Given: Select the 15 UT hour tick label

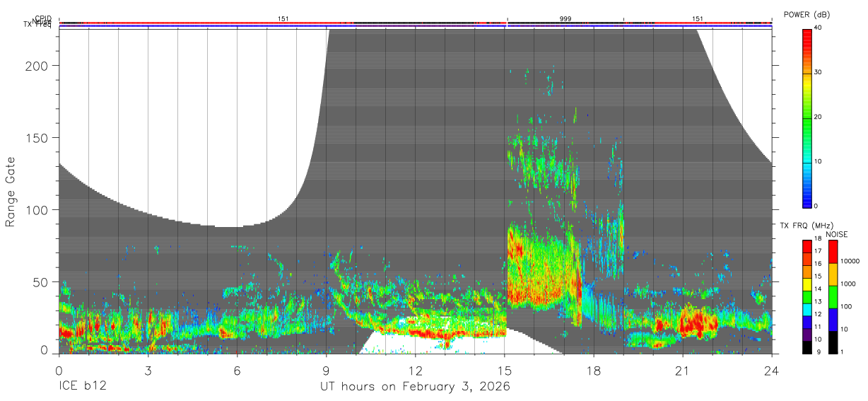Looking at the screenshot, I should (505, 371).
